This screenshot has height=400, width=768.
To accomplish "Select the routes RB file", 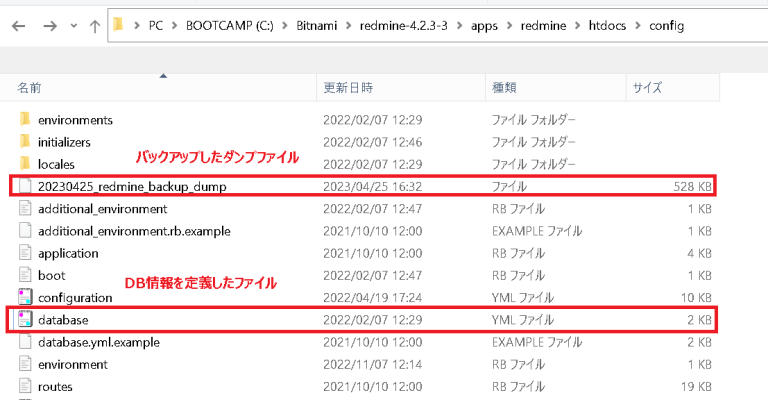I will 54,386.
